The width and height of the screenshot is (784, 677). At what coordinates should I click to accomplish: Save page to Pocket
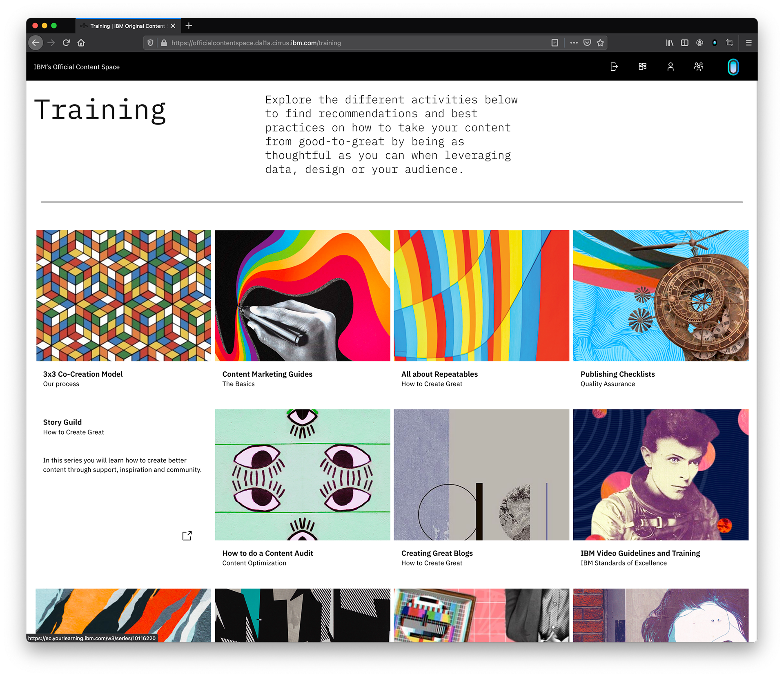pyautogui.click(x=587, y=43)
